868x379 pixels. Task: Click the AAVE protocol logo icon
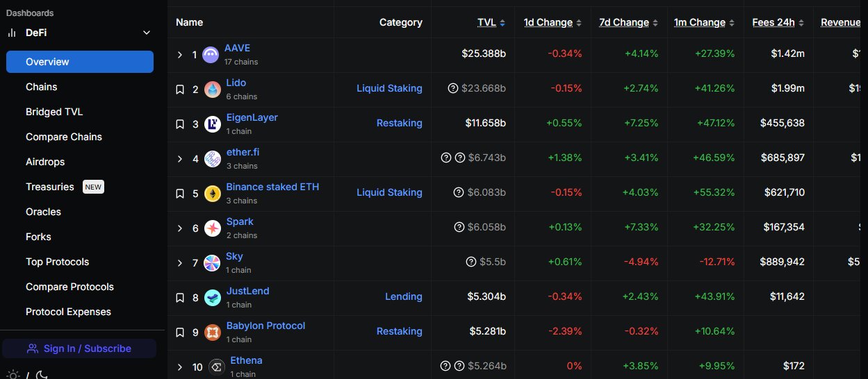(211, 55)
